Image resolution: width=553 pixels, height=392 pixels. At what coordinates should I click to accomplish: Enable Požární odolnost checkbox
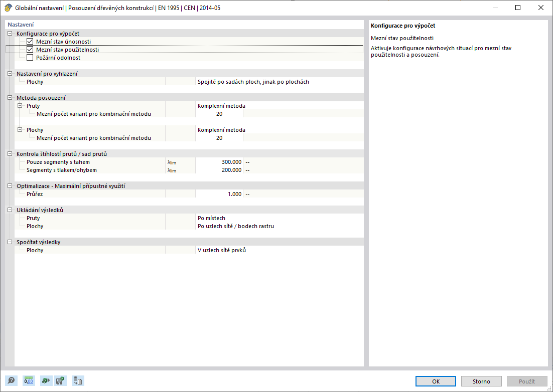[x=30, y=58]
